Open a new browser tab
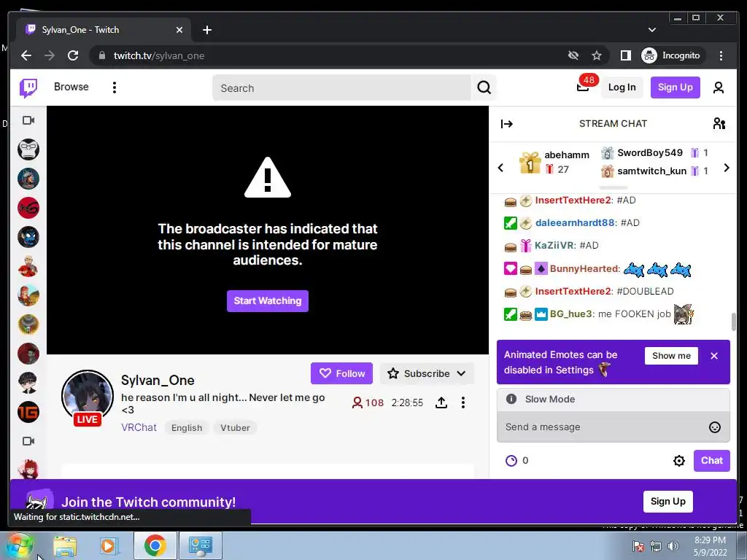This screenshot has height=560, width=747. (206, 30)
